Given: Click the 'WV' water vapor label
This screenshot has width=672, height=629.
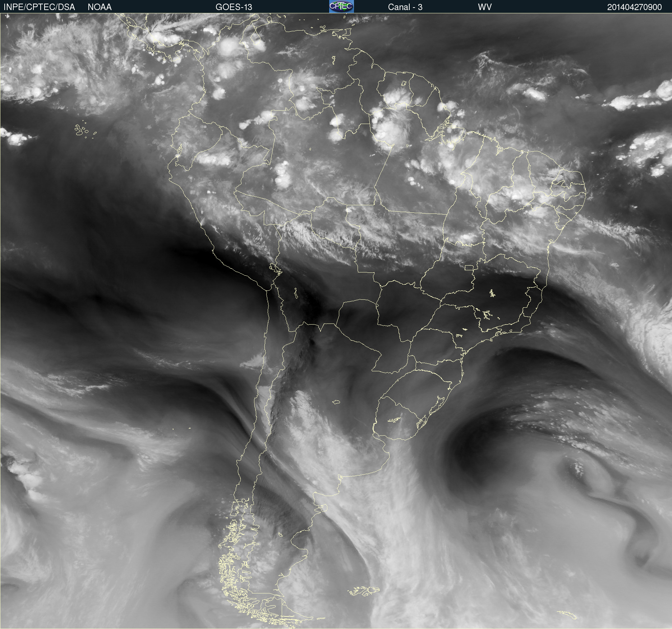Looking at the screenshot, I should click(x=485, y=7).
